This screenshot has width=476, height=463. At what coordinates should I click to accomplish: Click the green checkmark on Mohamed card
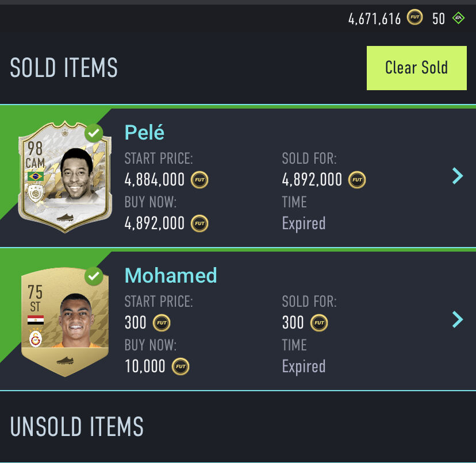click(x=94, y=277)
